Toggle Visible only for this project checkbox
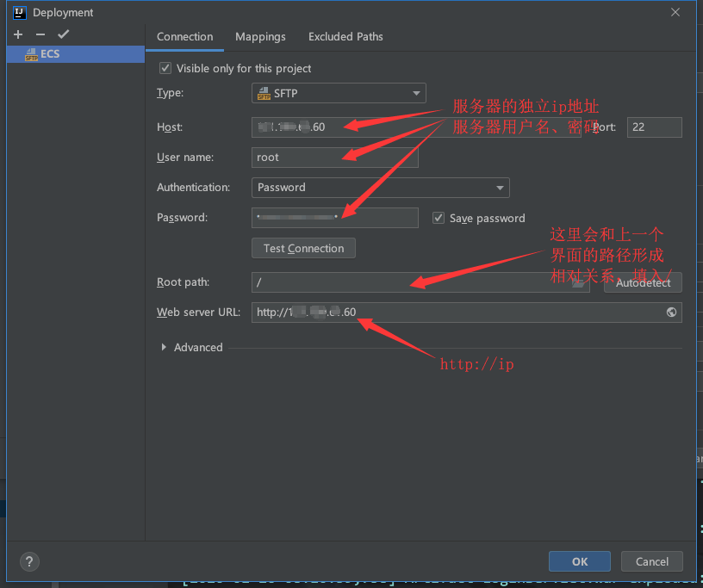The width and height of the screenshot is (703, 588). 165,68
